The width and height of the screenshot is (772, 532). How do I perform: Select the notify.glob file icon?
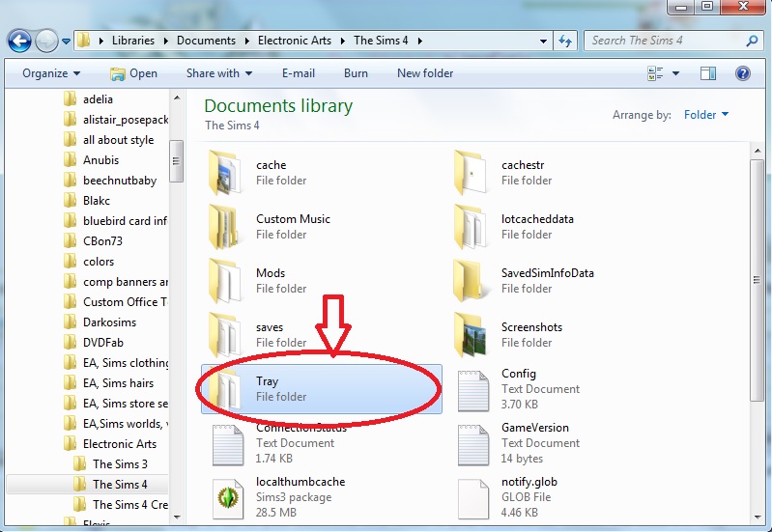[473, 499]
